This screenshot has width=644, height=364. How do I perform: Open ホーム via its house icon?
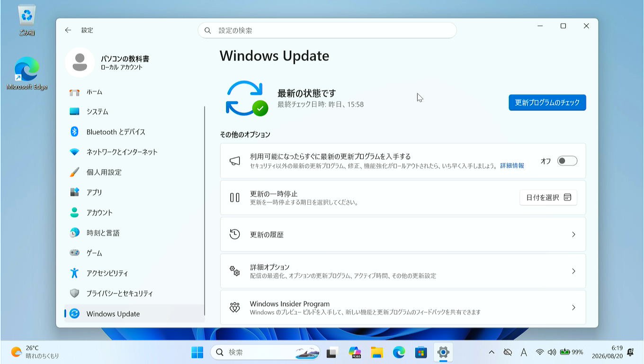[74, 92]
